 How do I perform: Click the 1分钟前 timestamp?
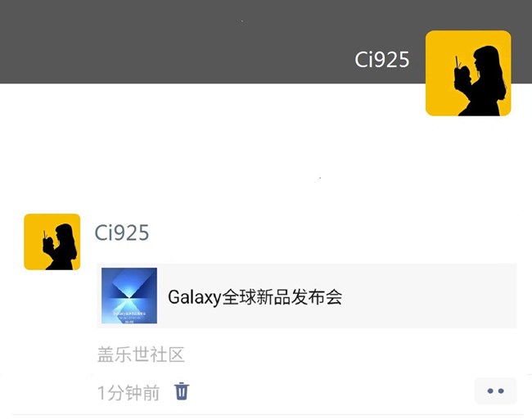coord(128,393)
